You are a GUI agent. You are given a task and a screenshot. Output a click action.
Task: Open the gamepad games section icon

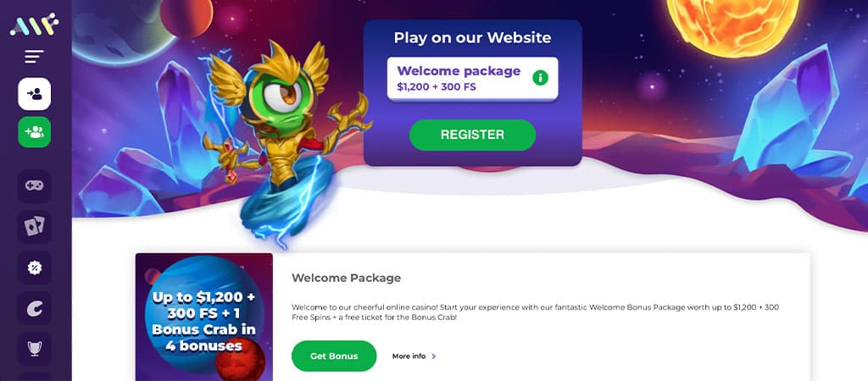coord(34,186)
